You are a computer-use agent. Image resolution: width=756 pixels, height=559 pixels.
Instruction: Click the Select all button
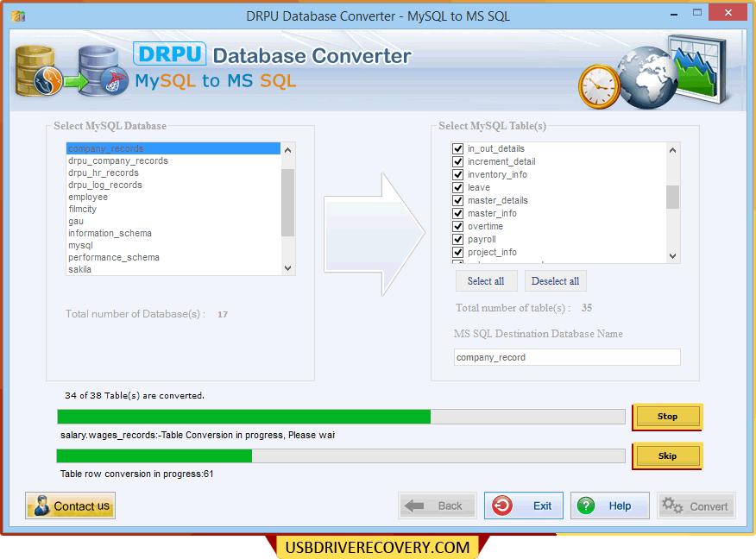(x=486, y=281)
